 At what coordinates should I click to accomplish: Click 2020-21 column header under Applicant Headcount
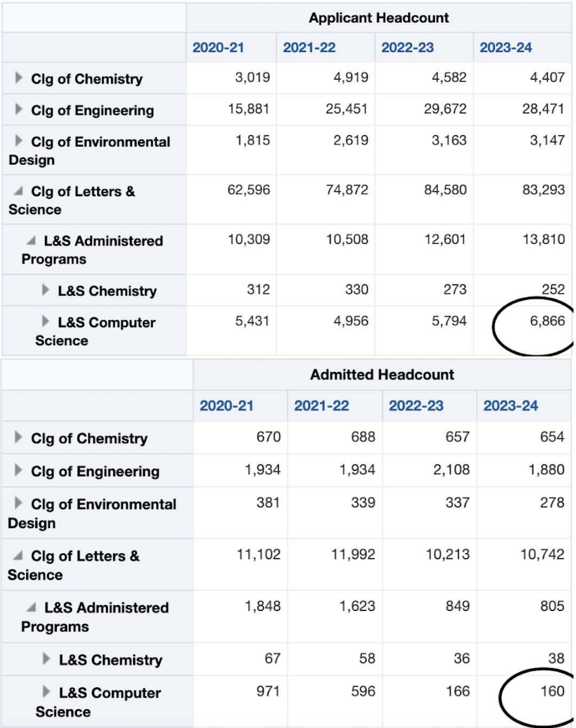point(218,48)
